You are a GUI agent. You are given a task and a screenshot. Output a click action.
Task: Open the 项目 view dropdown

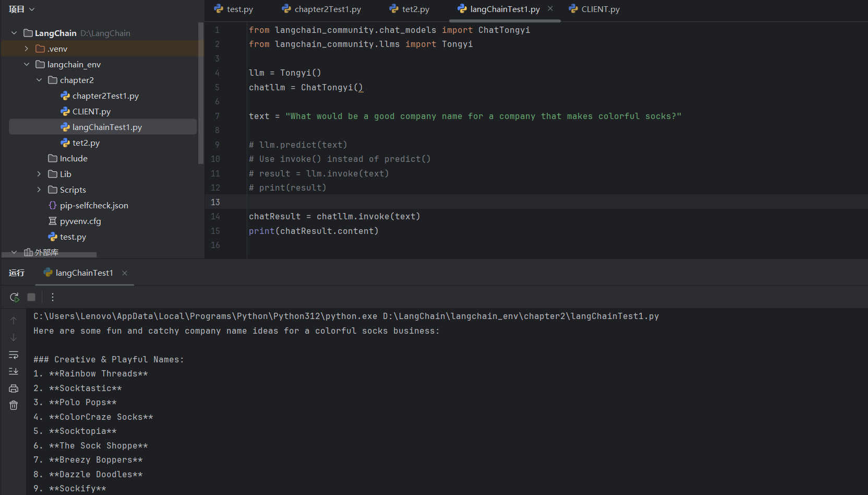tap(22, 9)
